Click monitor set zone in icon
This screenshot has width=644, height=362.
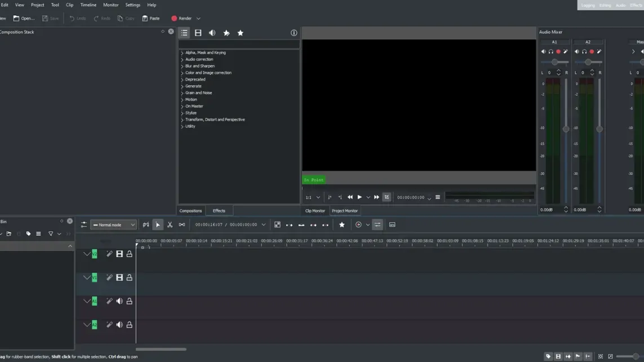pos(330,197)
